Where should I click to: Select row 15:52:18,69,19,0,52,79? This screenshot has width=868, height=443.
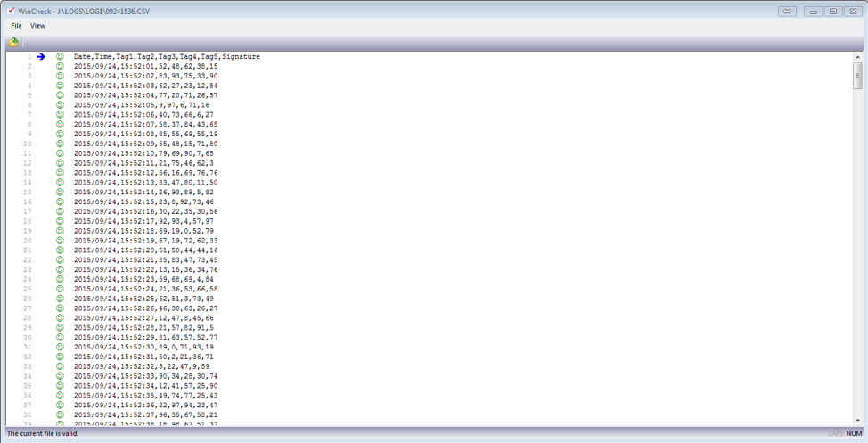click(x=143, y=231)
